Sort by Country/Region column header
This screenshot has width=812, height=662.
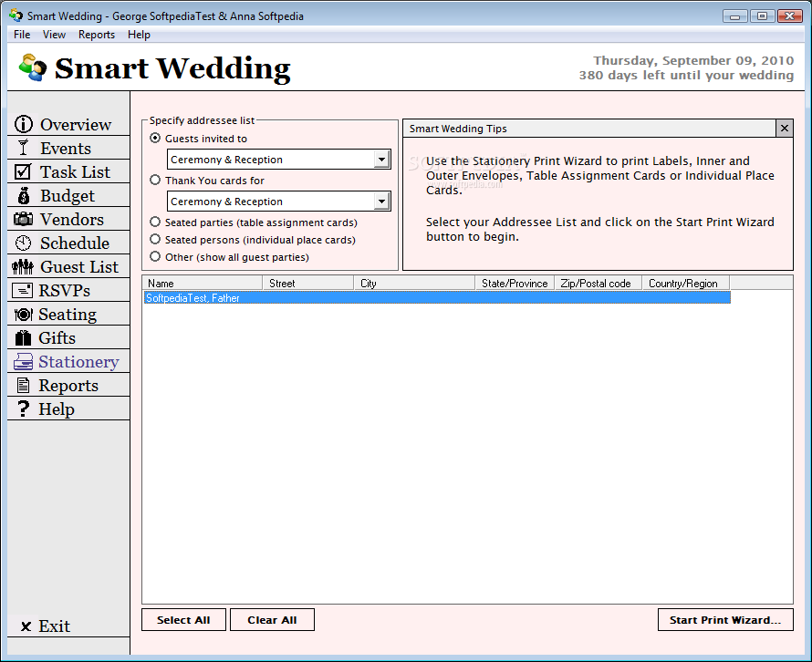click(x=686, y=283)
